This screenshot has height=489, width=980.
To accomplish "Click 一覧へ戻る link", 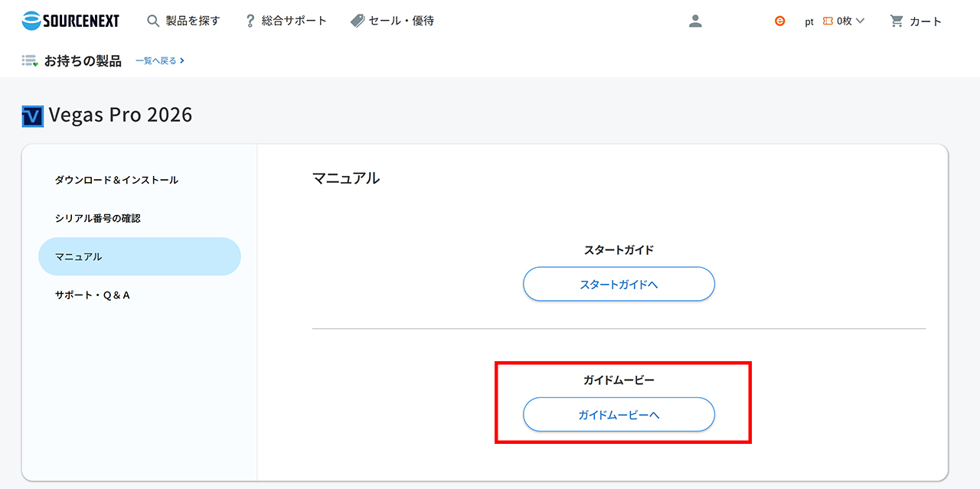I will point(159,60).
